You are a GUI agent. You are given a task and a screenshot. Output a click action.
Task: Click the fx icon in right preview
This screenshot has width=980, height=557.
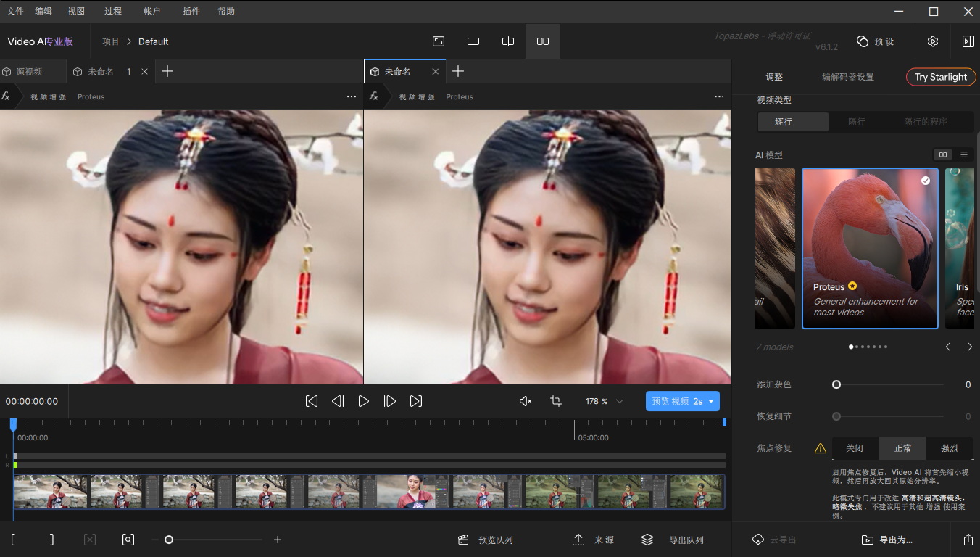[373, 96]
